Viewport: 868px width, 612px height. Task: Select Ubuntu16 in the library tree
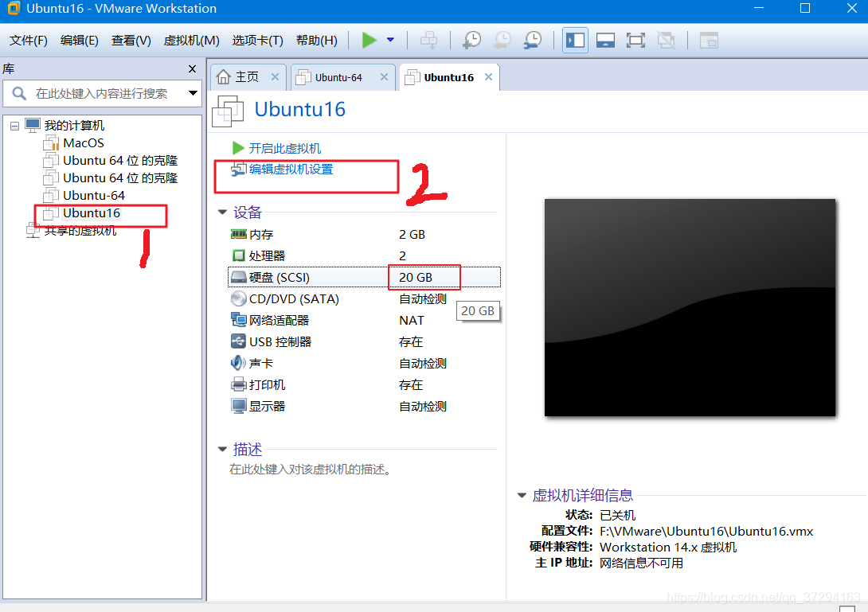[92, 213]
